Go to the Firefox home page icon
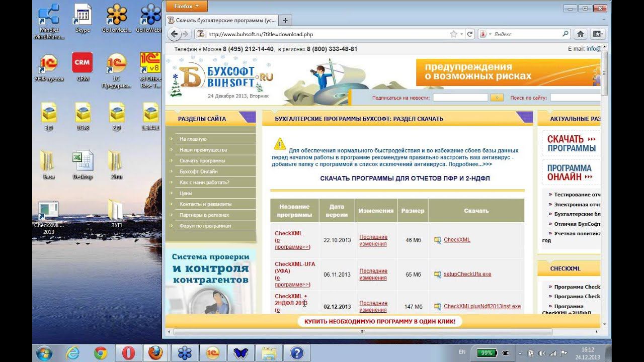Viewport: 644px width, 362px height. point(580,34)
